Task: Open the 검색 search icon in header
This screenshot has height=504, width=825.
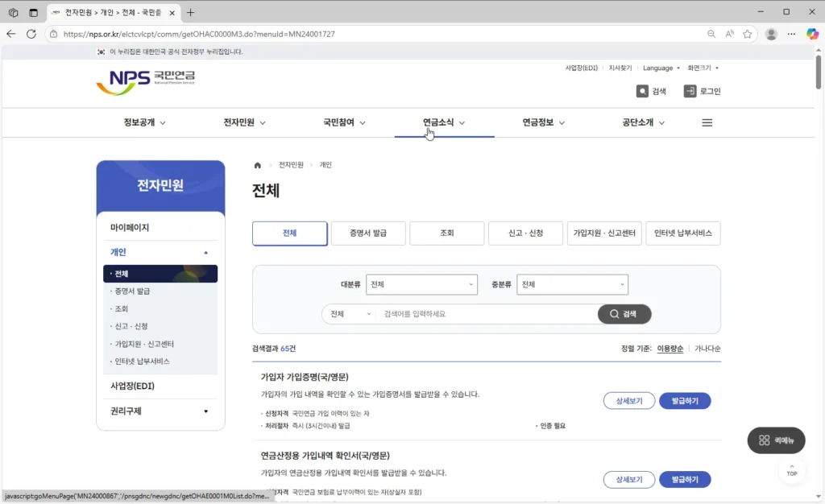Action: point(651,91)
